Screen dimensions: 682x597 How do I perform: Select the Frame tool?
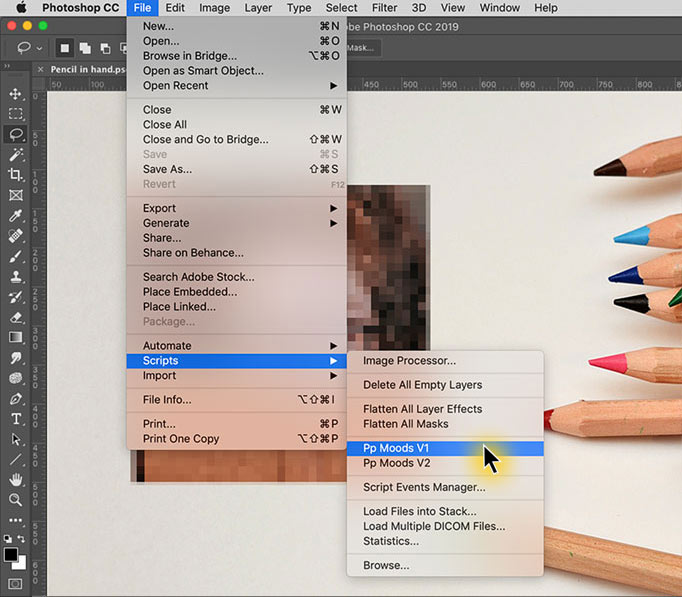(16, 195)
